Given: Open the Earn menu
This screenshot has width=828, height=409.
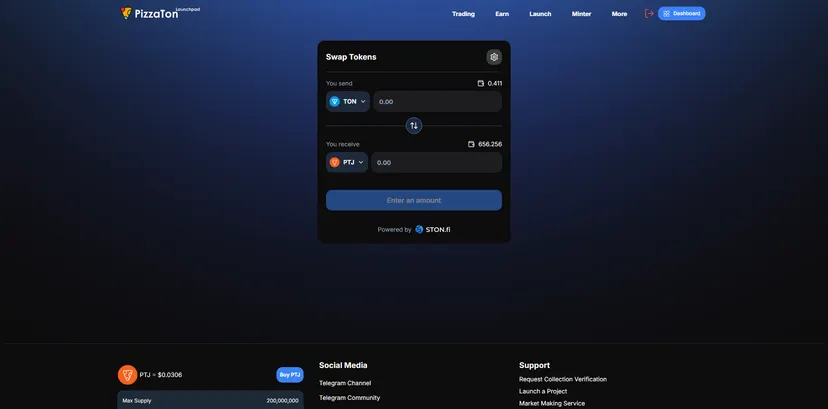Looking at the screenshot, I should [x=502, y=14].
